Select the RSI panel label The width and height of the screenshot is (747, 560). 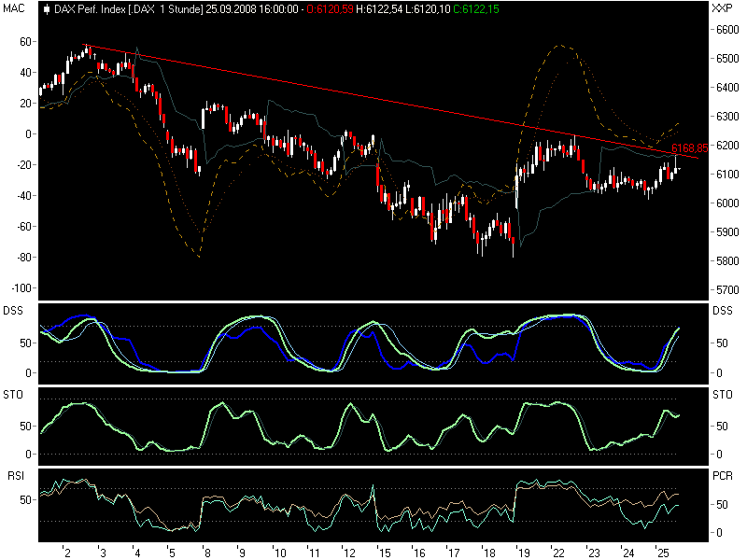click(x=16, y=476)
